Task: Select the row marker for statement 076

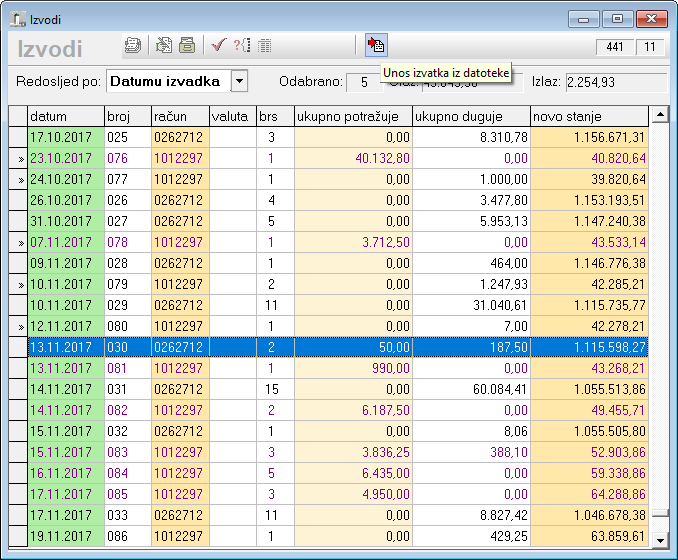Action: pyautogui.click(x=18, y=158)
